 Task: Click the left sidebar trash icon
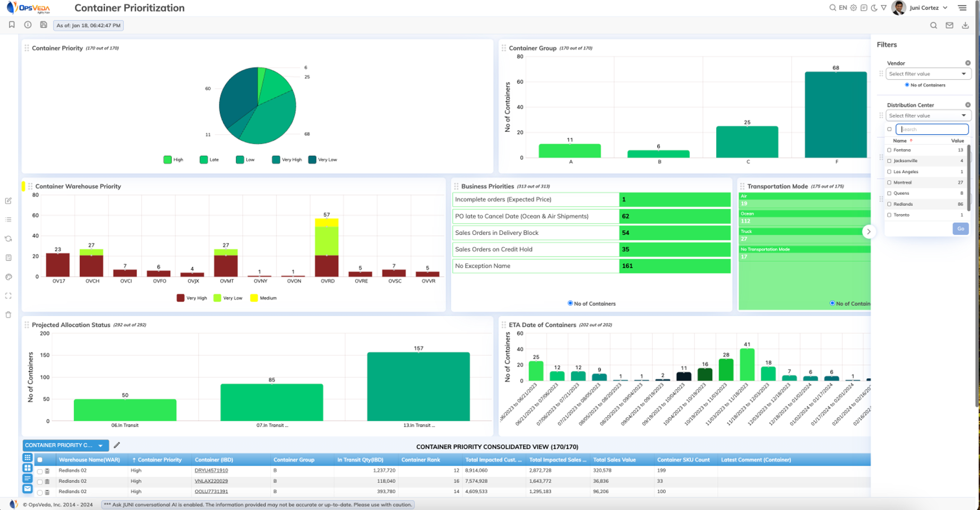[x=8, y=315]
